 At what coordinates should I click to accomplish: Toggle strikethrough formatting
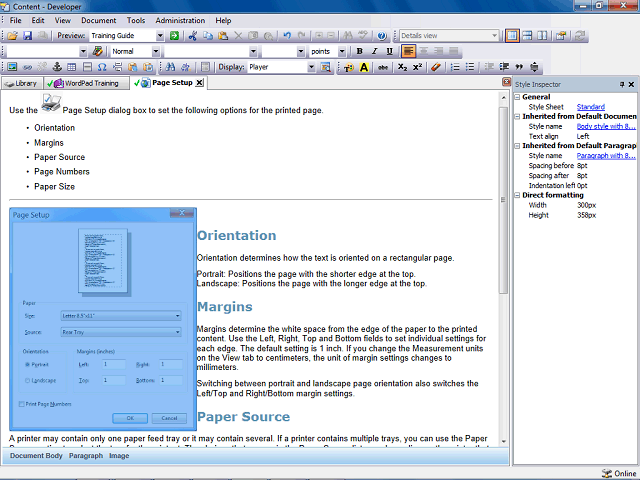[382, 67]
